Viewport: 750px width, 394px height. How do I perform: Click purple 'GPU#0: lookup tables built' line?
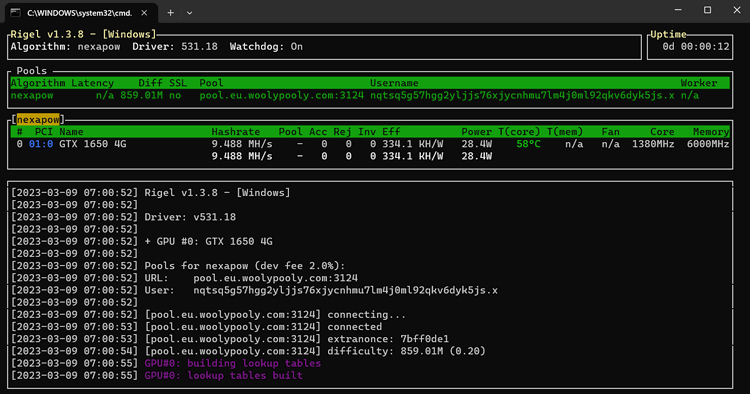[224, 376]
